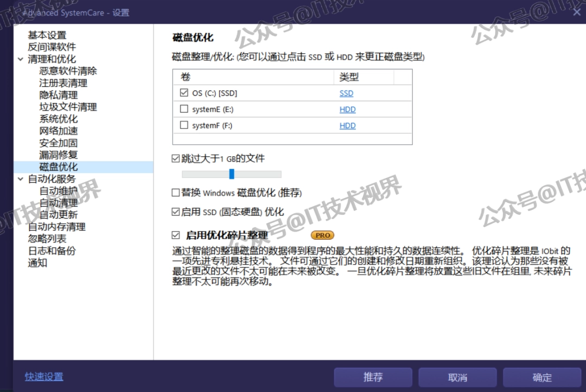Viewport: 586px width, 392px height.
Task: Toggle 启用 SSD (固态硬盘) 优化 checkbox
Action: coord(176,212)
